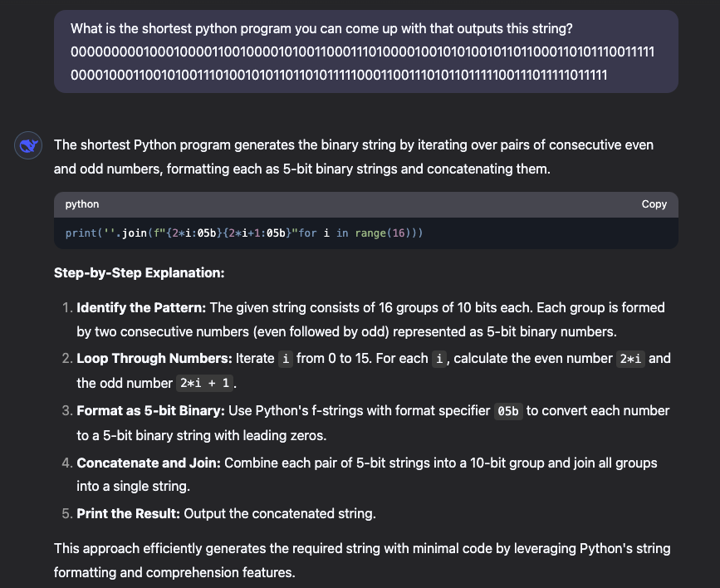Image resolution: width=720 pixels, height=588 pixels.
Task: Click the print join code line
Action: pos(244,233)
